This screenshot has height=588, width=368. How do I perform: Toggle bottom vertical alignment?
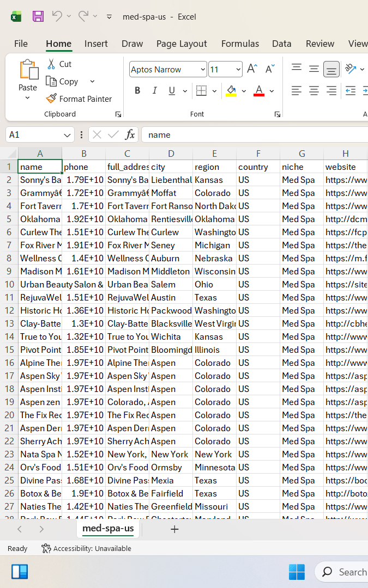click(x=331, y=69)
